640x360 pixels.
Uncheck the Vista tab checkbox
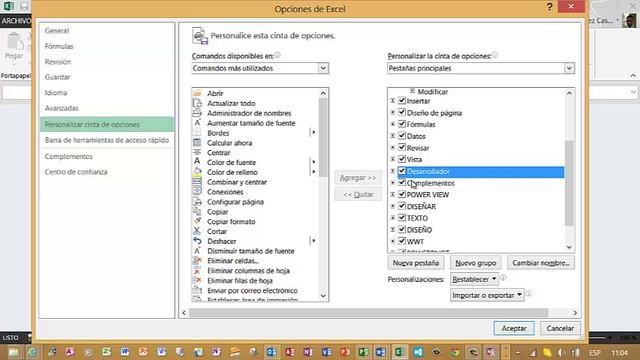click(402, 159)
